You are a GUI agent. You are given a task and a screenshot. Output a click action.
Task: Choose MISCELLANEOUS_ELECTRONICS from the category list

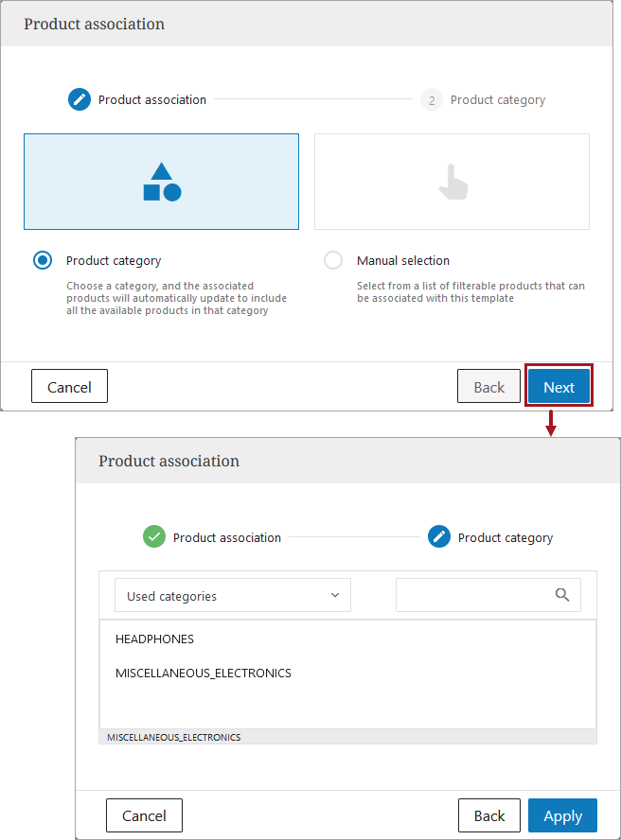[204, 674]
